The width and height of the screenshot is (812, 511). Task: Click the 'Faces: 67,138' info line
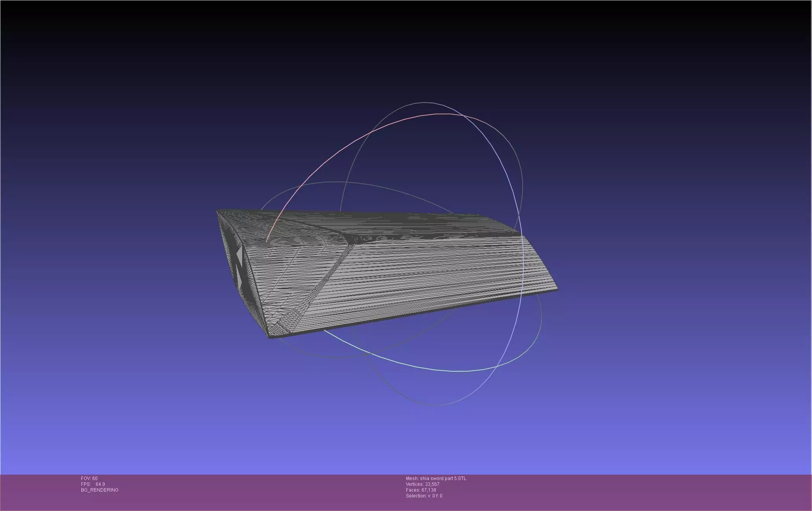421,490
